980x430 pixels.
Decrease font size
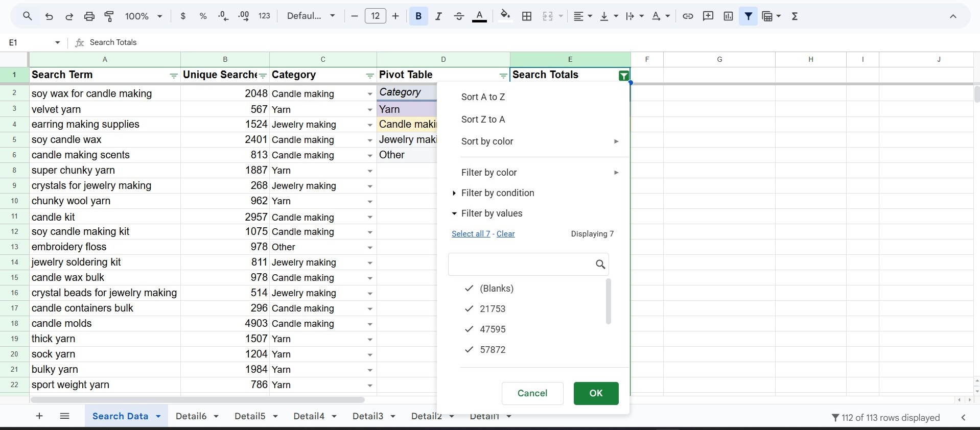355,16
